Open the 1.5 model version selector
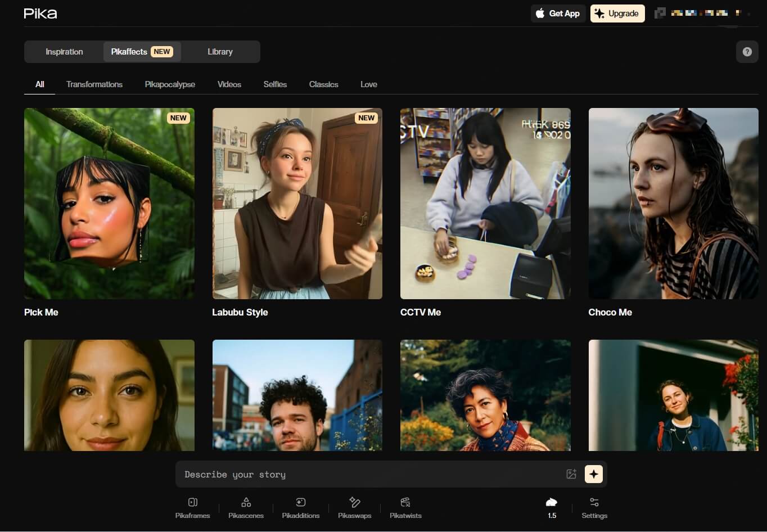The image size is (767, 532). pyautogui.click(x=552, y=507)
